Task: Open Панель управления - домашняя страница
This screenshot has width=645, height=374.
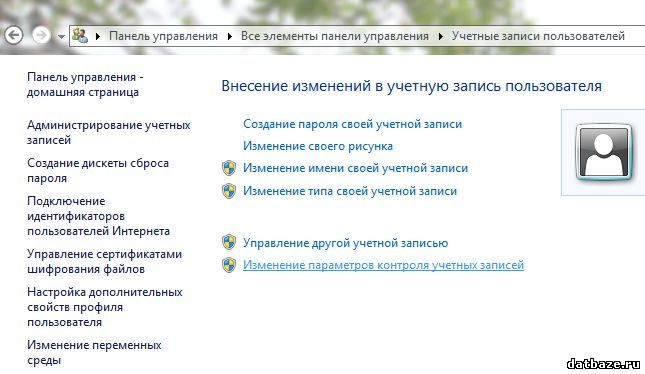Action: pos(85,84)
